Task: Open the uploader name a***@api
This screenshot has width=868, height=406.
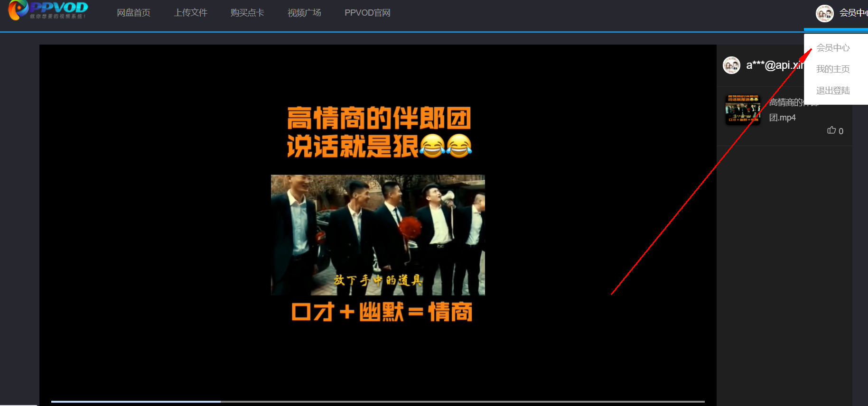Action: click(775, 65)
